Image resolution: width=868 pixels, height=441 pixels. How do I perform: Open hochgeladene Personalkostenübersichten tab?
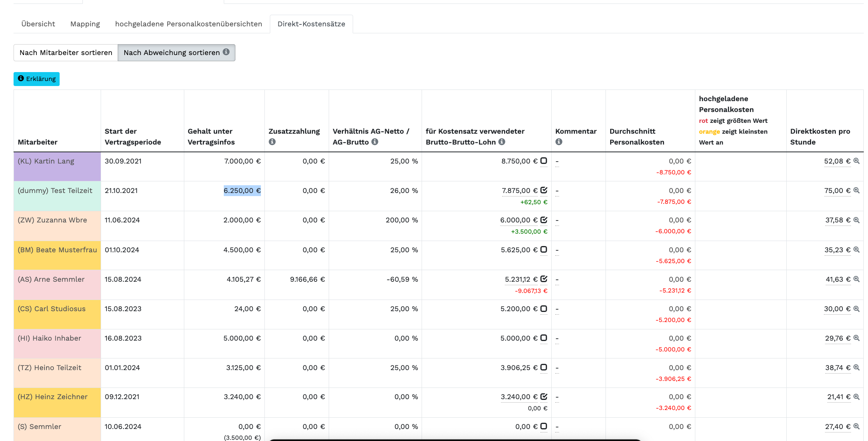(x=189, y=24)
